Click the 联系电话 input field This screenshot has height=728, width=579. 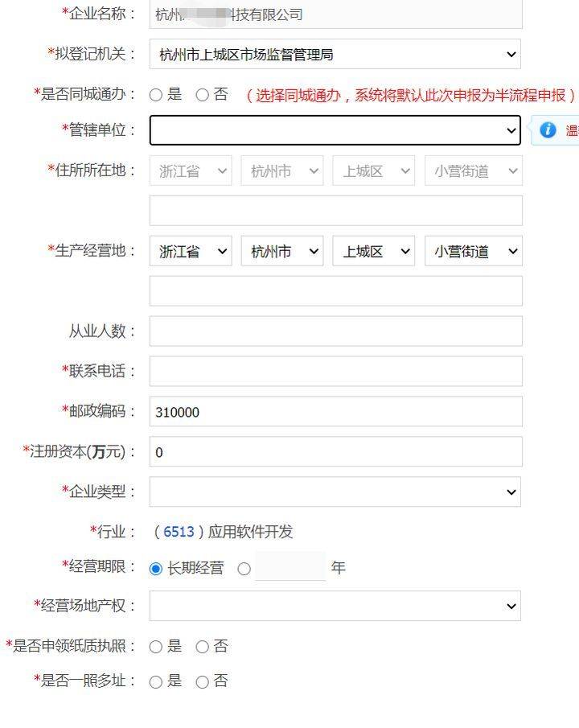pos(335,372)
